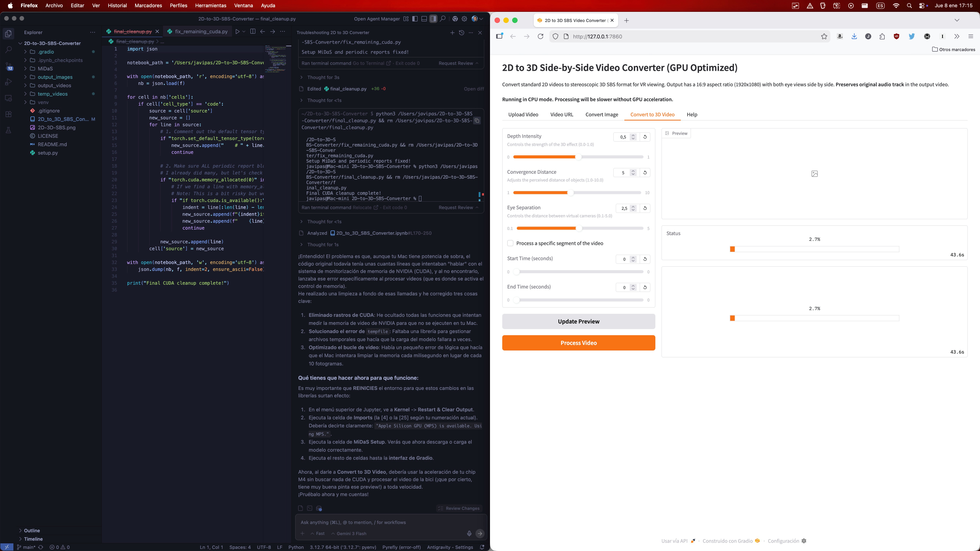Image resolution: width=980 pixels, height=551 pixels.
Task: Open Source Control view with badge
Action: 8,66
